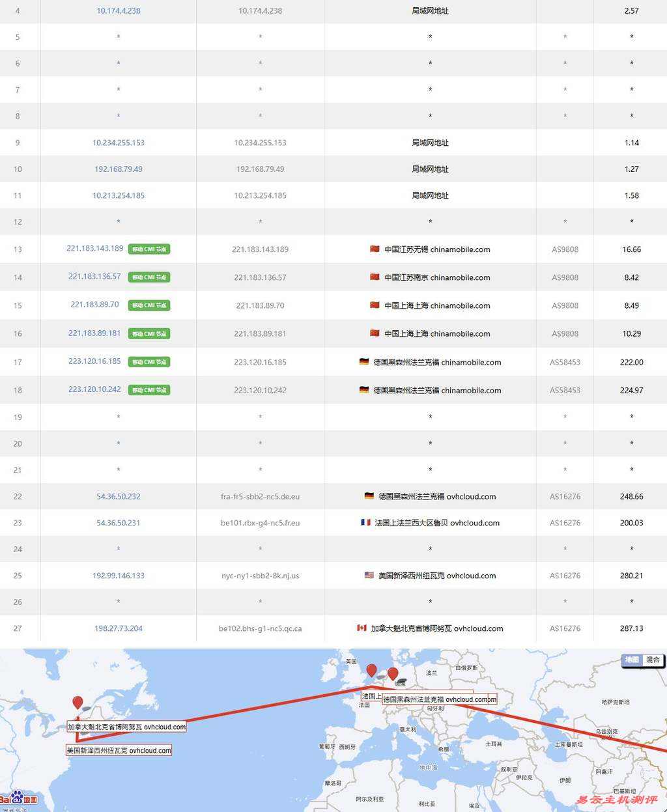Click the 248.66 latency value
The width and height of the screenshot is (667, 812).
coord(632,496)
